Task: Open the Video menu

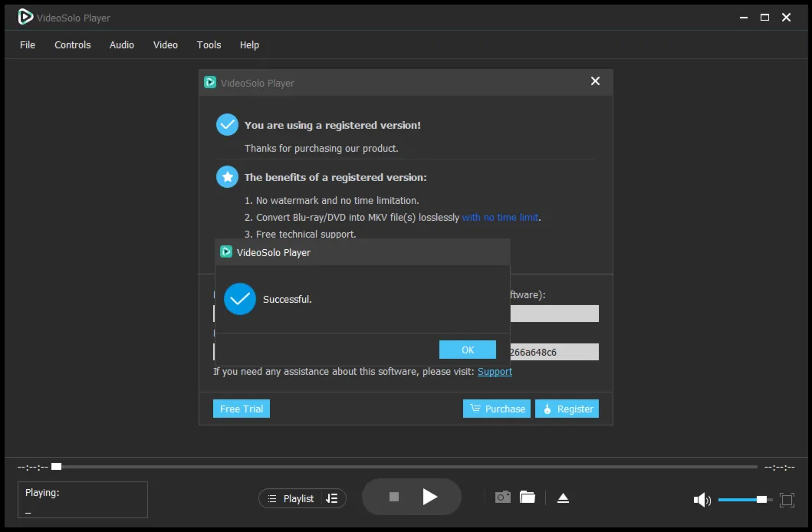Action: 165,45
